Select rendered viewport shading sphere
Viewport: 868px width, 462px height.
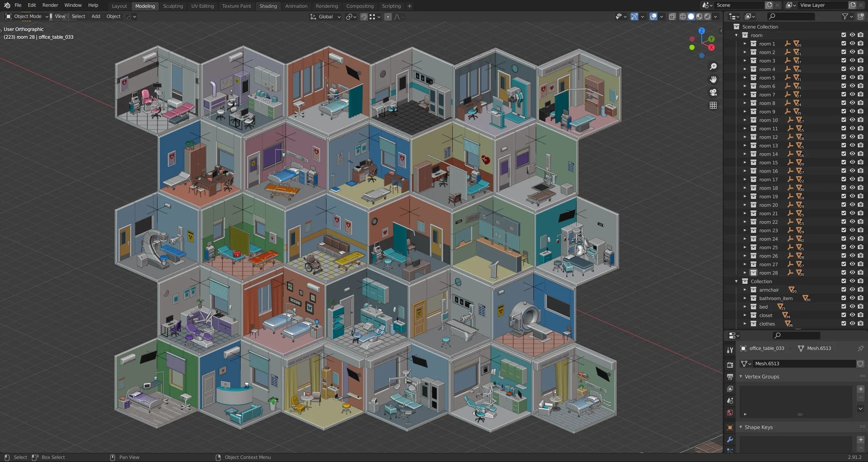point(707,16)
